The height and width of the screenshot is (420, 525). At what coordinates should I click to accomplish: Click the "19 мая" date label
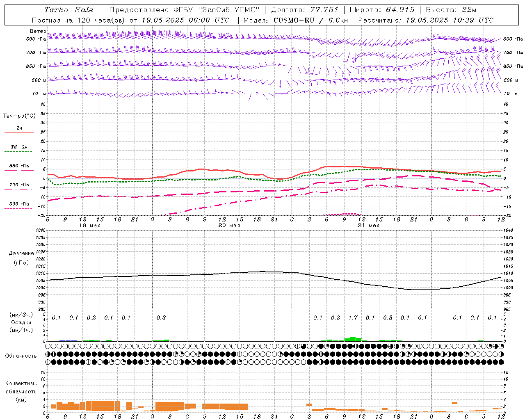click(x=89, y=226)
